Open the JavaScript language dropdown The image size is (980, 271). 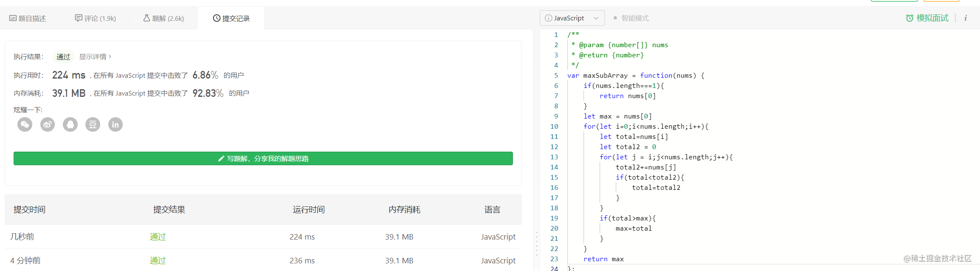[572, 18]
